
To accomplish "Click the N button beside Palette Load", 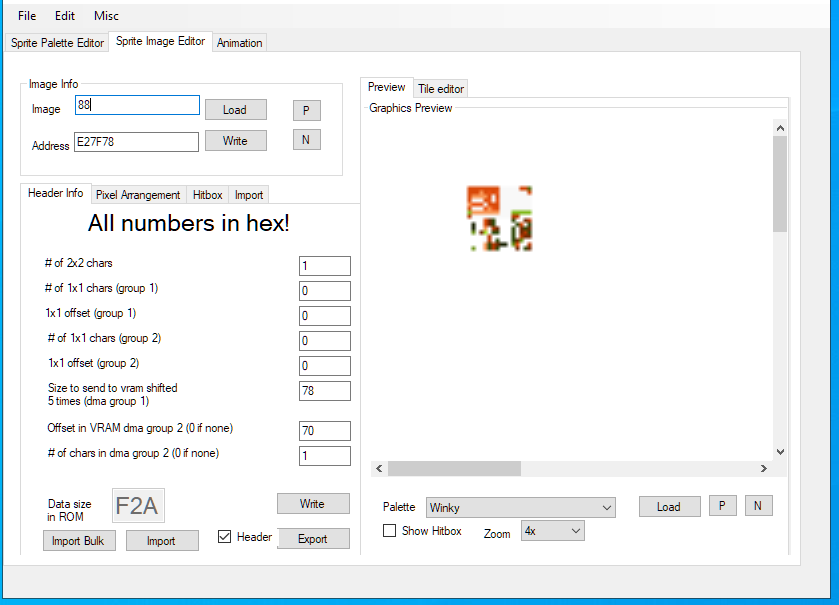I will (757, 506).
